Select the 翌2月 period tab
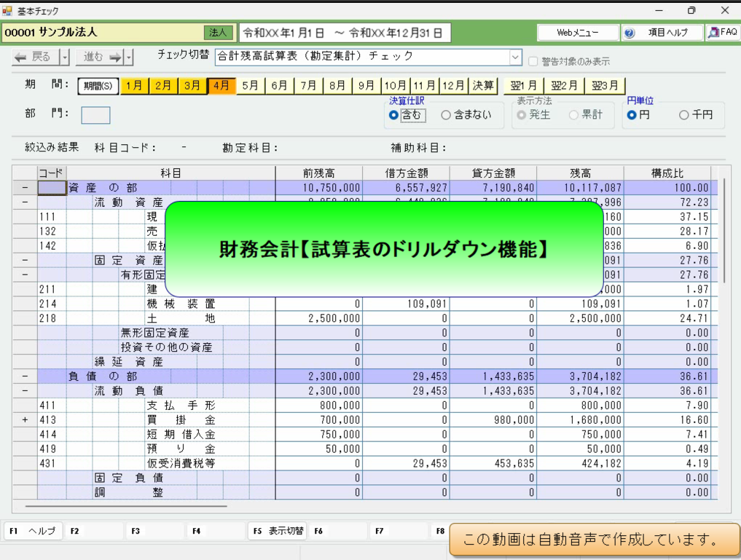Screen dimensions: 741x560 click(564, 86)
